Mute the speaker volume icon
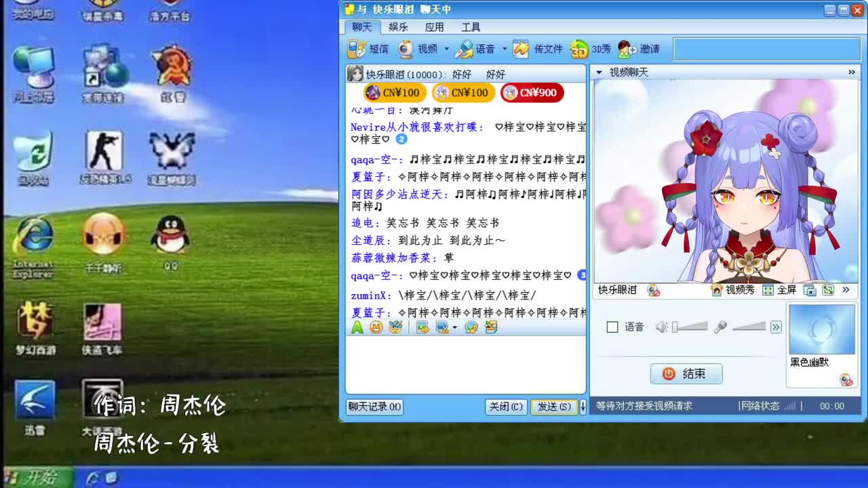This screenshot has height=488, width=868. pos(662,327)
